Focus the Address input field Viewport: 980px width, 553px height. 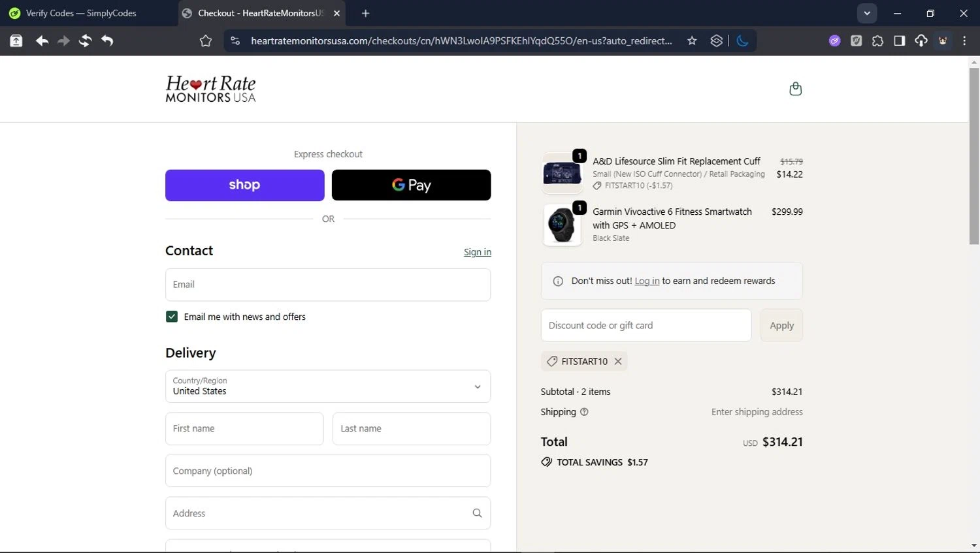(x=328, y=513)
